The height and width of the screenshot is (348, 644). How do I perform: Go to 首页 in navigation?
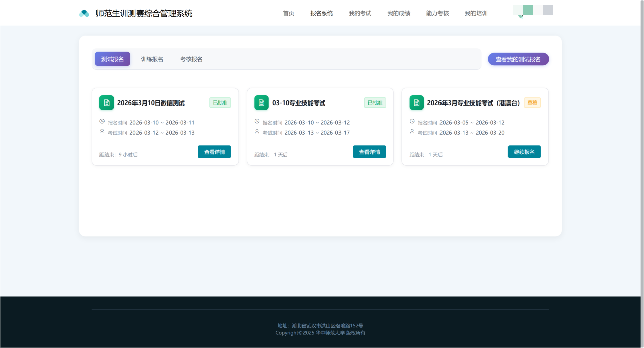(x=288, y=13)
